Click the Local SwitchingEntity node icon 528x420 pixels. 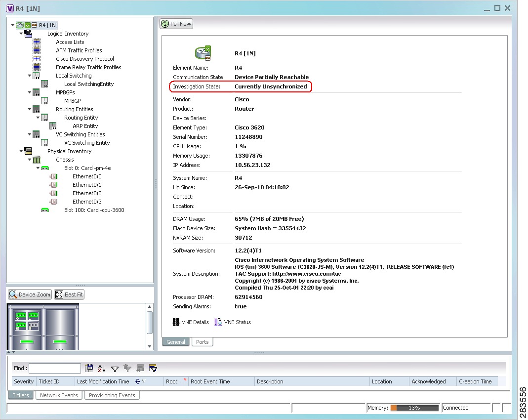(x=44, y=84)
